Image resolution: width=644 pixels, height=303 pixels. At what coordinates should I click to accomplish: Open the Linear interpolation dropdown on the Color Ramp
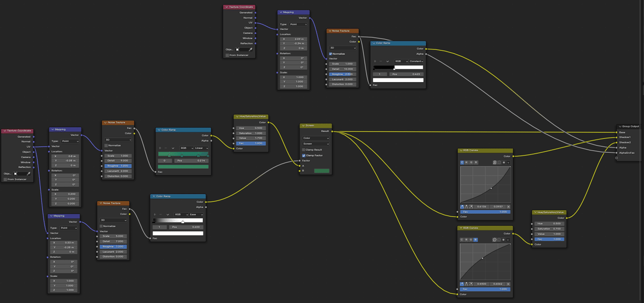coord(201,148)
